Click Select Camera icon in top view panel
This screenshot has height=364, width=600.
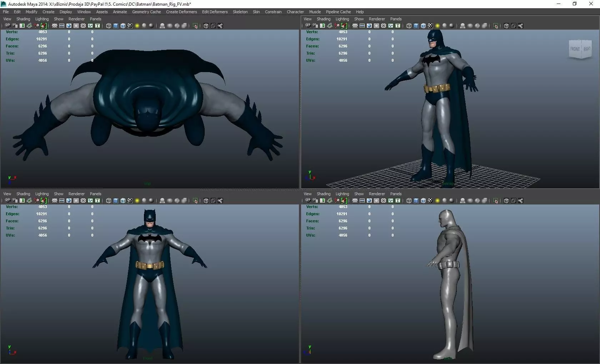(8, 26)
